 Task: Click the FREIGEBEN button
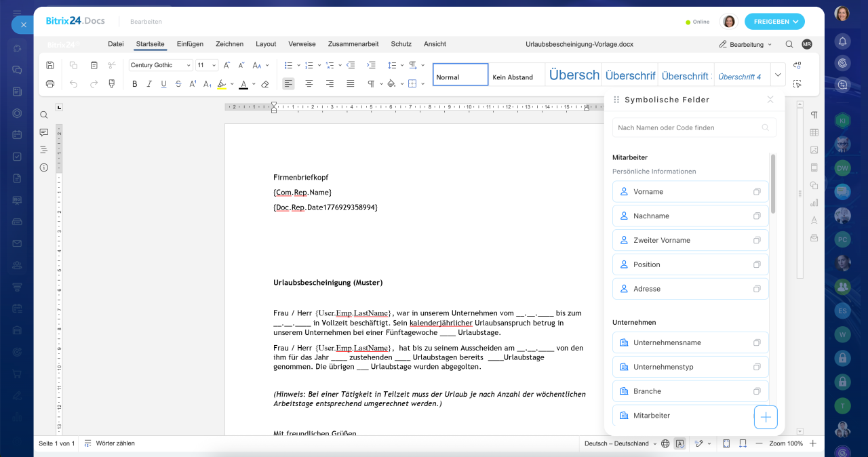[774, 22]
